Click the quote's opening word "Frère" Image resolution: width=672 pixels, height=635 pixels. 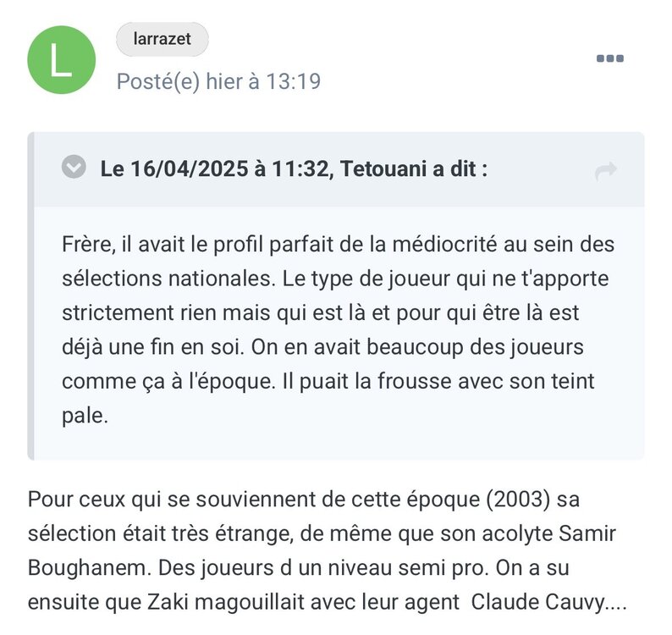(x=86, y=245)
